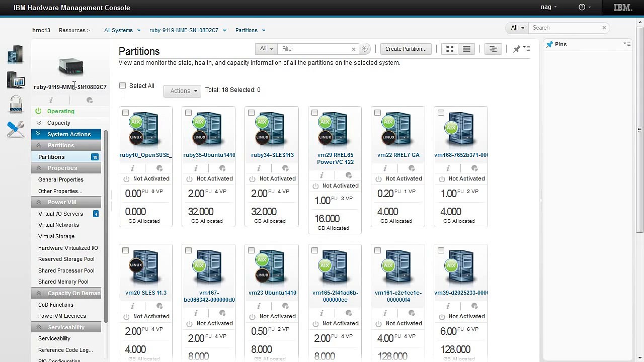Open info icon under ruby-9119-MME system
Viewport: 644px width, 362px height.
51,100
